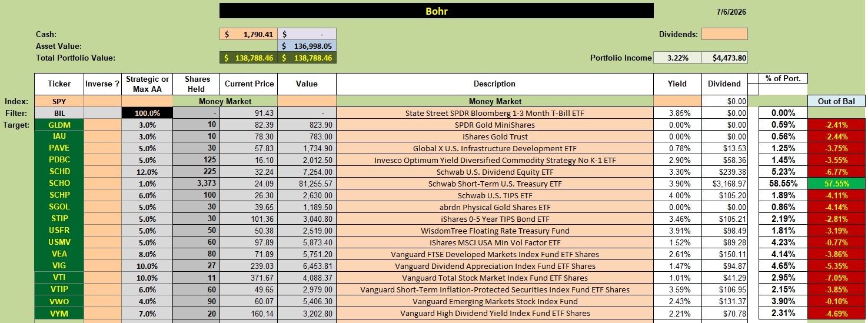Image resolution: width=868 pixels, height=323 pixels.
Task: Click the USFR ticker cell
Action: pyautogui.click(x=59, y=231)
